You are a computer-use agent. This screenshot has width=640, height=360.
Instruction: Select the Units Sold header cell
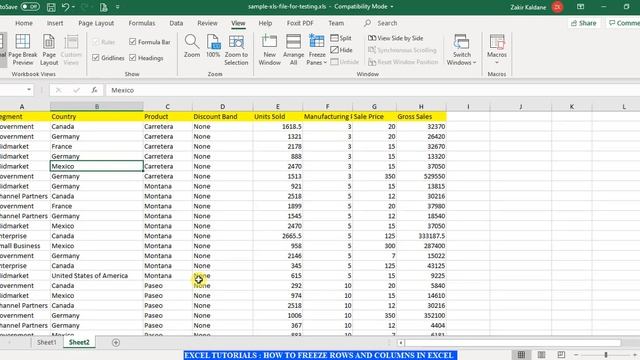tap(278, 117)
